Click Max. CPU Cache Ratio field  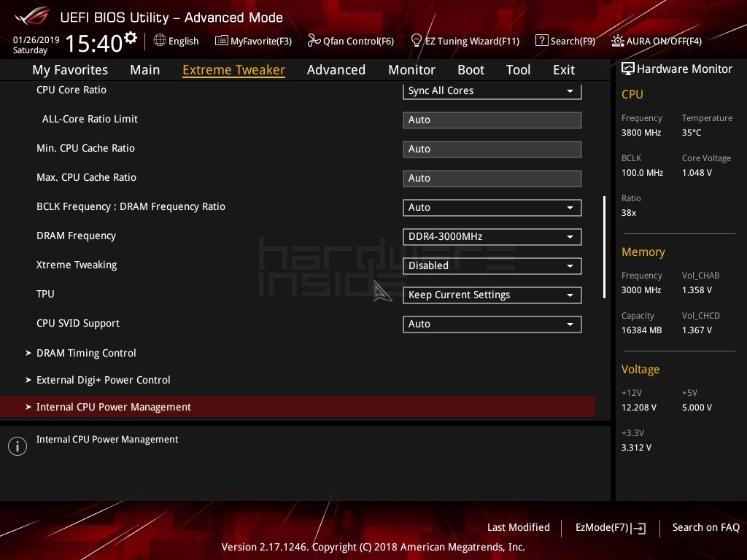point(492,178)
